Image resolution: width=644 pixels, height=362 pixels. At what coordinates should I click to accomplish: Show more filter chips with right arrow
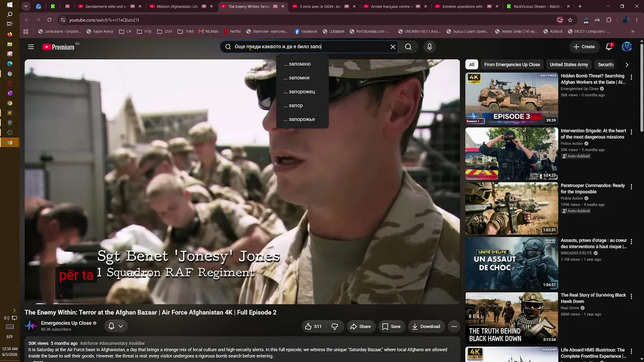tap(626, 64)
